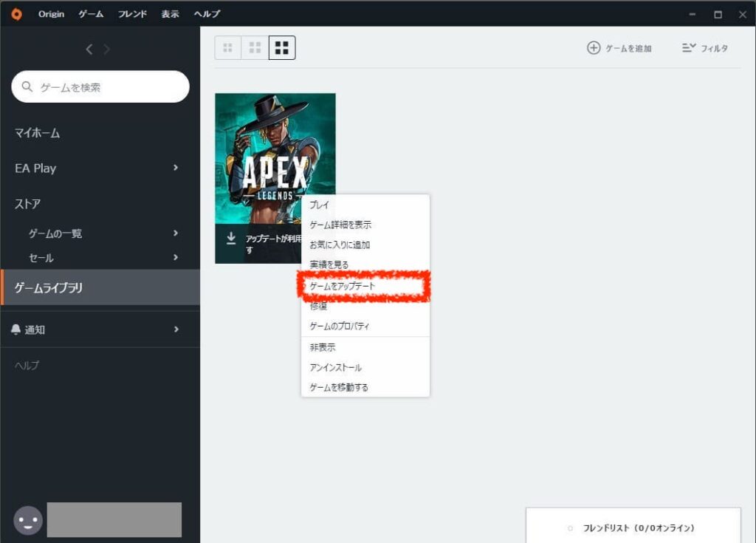Screen dimensions: 756x543
Task: Click the plus icon for ゲームを追加
Action: coord(594,48)
